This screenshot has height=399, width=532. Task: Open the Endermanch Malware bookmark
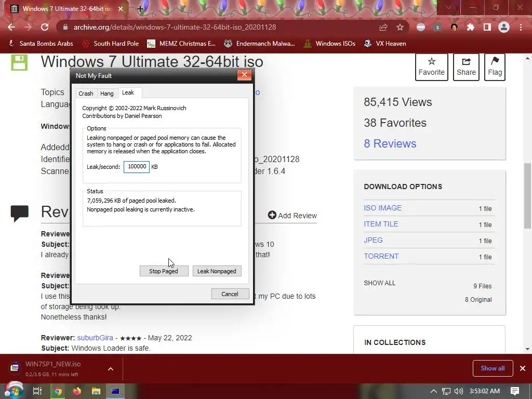tap(260, 44)
